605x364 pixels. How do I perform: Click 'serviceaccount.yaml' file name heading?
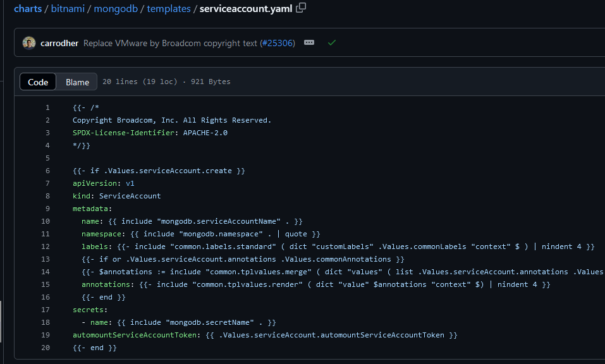click(x=246, y=8)
